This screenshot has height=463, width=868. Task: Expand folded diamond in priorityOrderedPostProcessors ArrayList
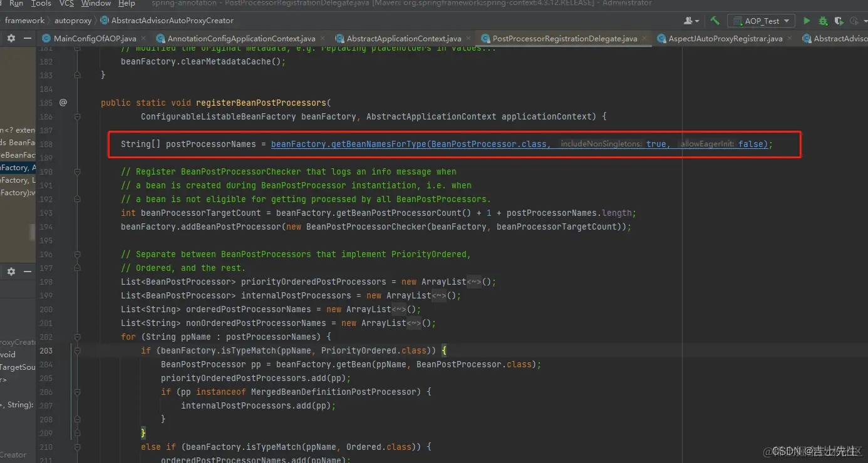474,282
